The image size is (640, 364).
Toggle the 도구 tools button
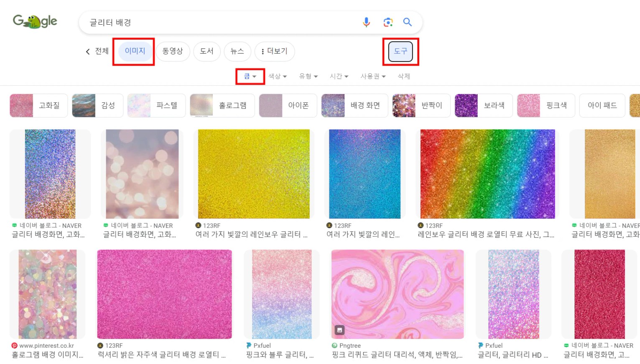pyautogui.click(x=400, y=51)
